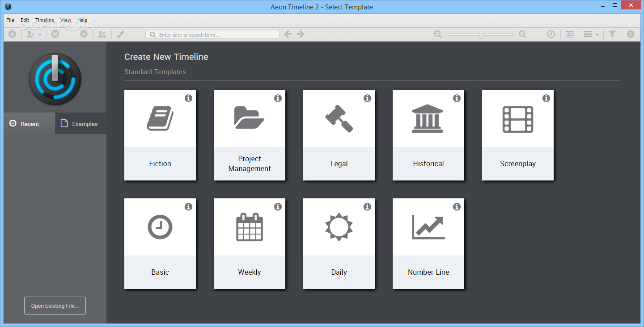
Task: Open the Edit menu
Action: pyautogui.click(x=25, y=20)
